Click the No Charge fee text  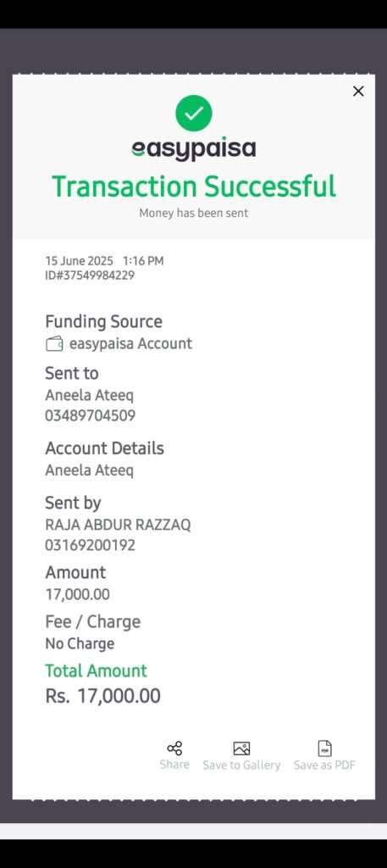click(x=80, y=644)
